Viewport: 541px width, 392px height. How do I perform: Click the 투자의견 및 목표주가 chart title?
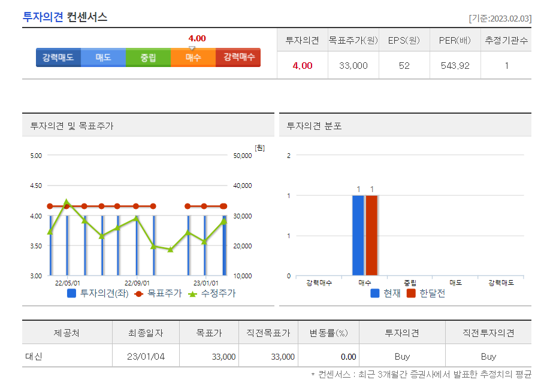click(72, 126)
